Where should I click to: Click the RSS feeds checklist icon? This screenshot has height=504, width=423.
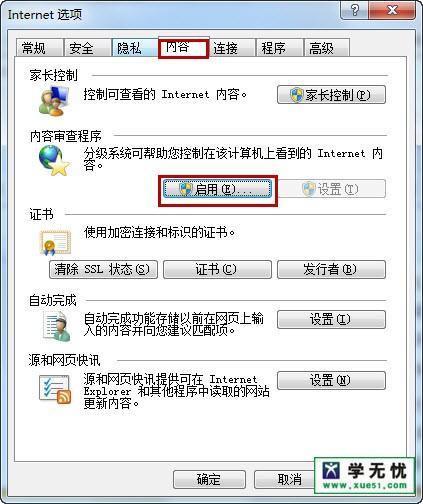[55, 389]
